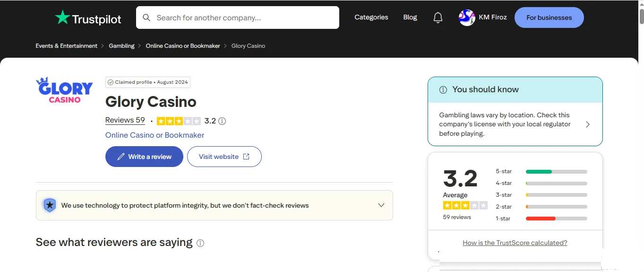Click the verified check icon on Claimed profile
Viewport: 644px width, 272px height.
pyautogui.click(x=111, y=82)
